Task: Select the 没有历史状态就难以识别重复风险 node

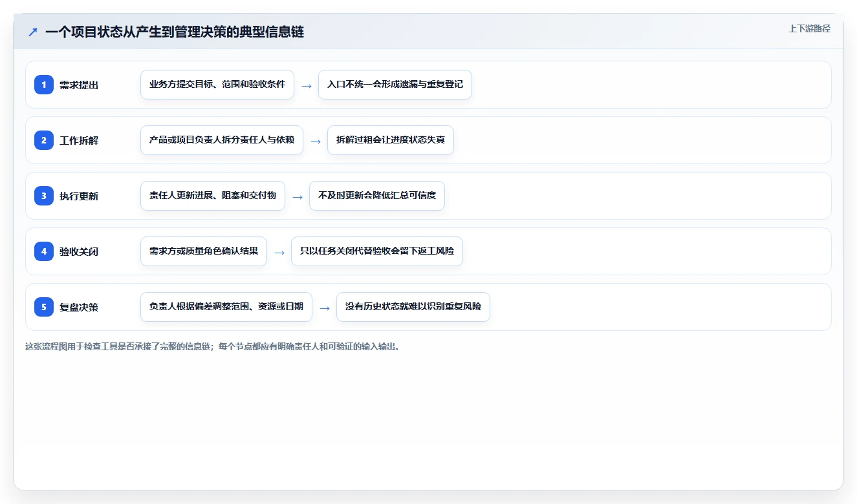Action: pyautogui.click(x=413, y=307)
